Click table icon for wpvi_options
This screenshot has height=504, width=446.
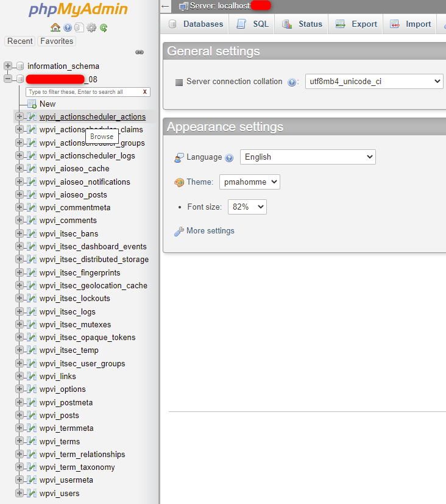coord(32,389)
